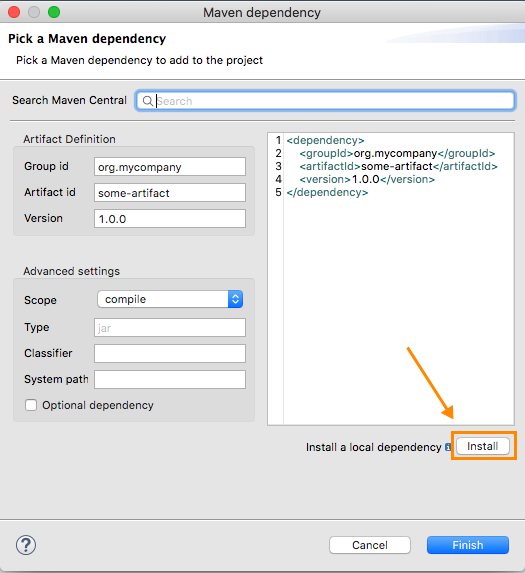The image size is (525, 573).
Task: Click the Finish button
Action: click(468, 545)
